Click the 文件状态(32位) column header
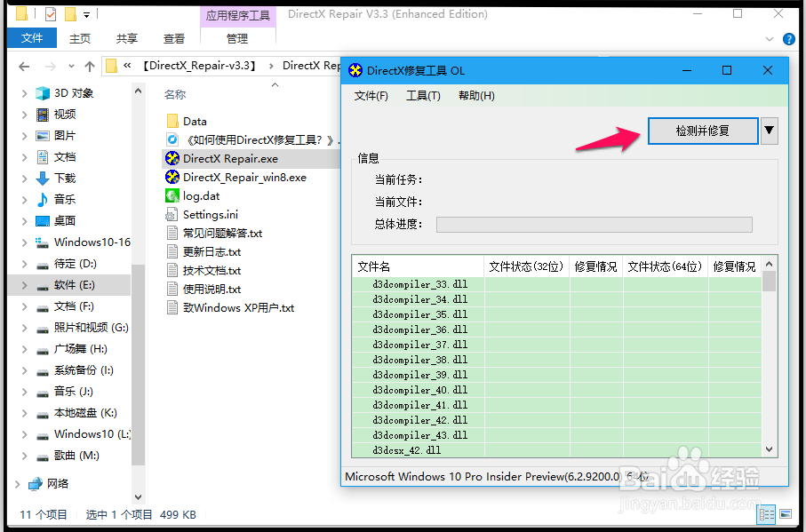Image resolution: width=806 pixels, height=532 pixels. 526,266
